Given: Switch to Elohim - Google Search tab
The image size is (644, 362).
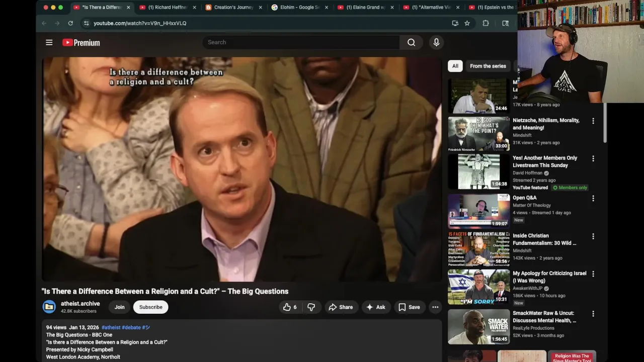Looking at the screenshot, I should [x=300, y=8].
